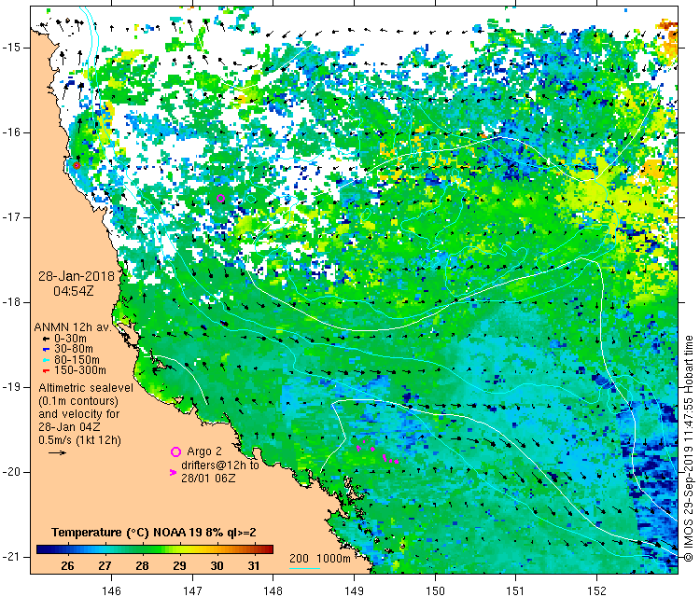Click the 30-80m depth label
Viewport: 700px width, 597px height.
74,349
